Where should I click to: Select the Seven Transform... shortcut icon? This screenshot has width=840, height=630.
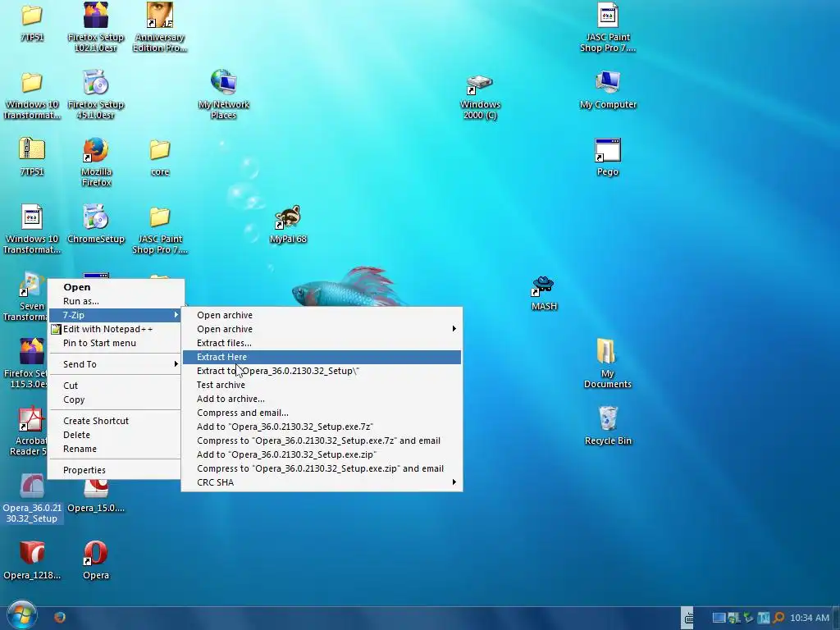[x=31, y=284]
